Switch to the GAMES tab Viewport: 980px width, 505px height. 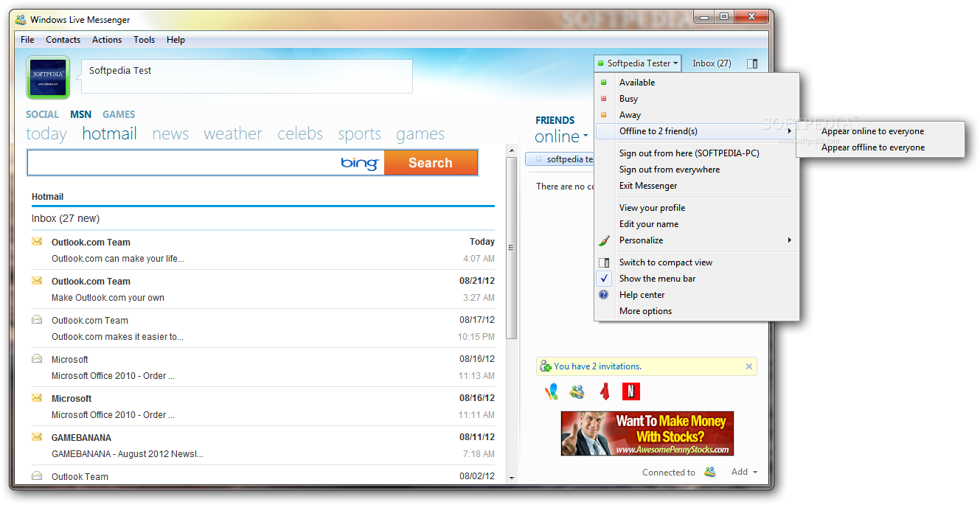pyautogui.click(x=119, y=114)
